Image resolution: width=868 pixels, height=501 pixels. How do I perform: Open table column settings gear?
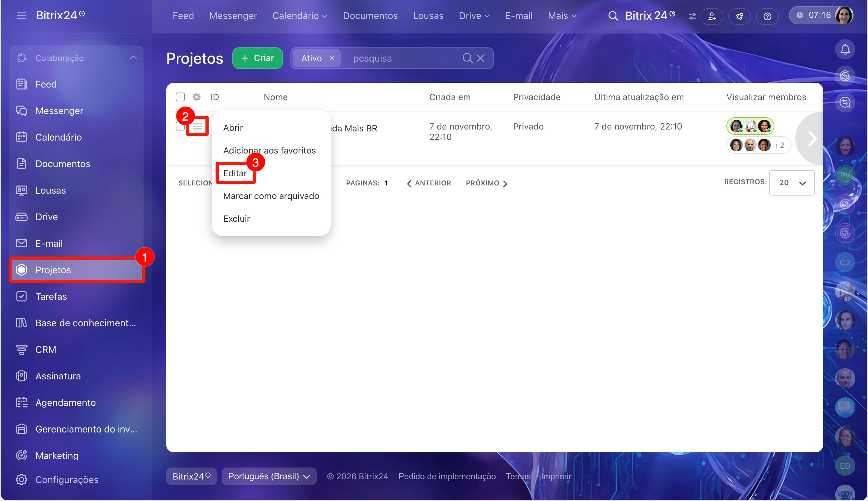(196, 97)
